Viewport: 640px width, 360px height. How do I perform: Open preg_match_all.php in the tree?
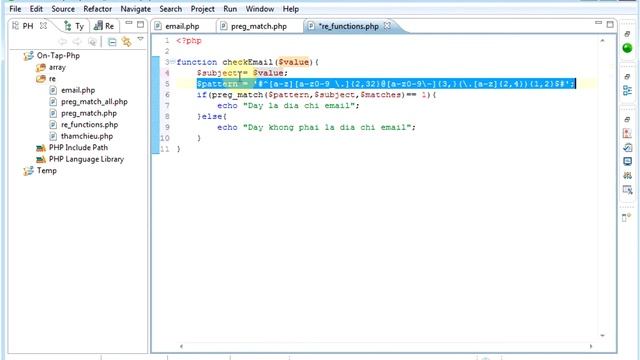click(94, 102)
